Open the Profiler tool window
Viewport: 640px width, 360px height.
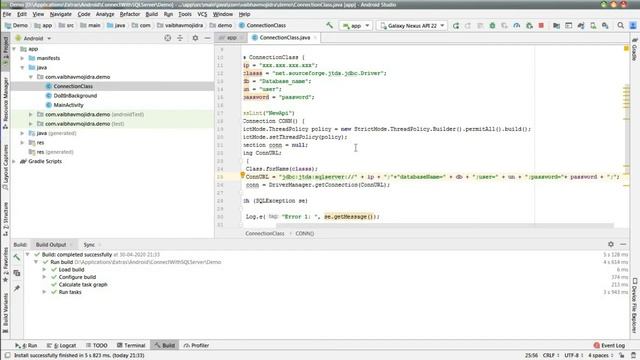[197, 345]
